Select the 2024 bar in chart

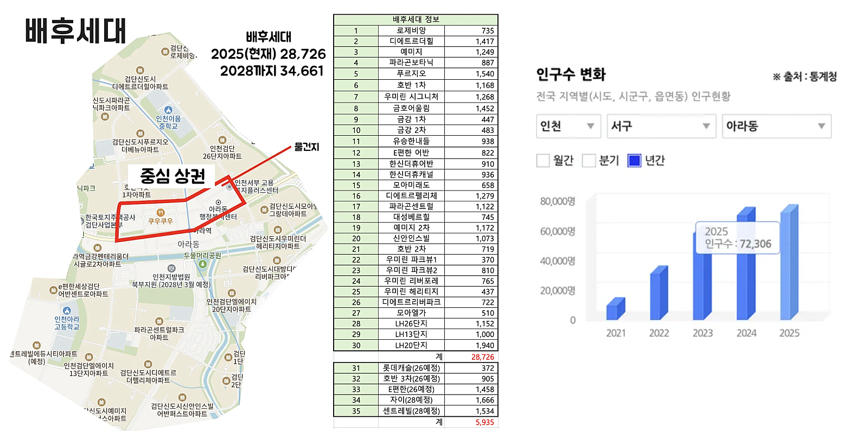(746, 263)
